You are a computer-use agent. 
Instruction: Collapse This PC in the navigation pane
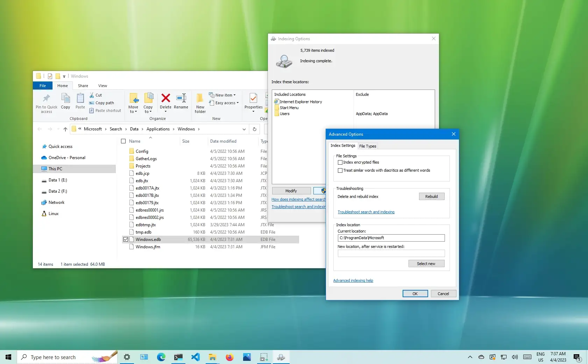(40, 169)
